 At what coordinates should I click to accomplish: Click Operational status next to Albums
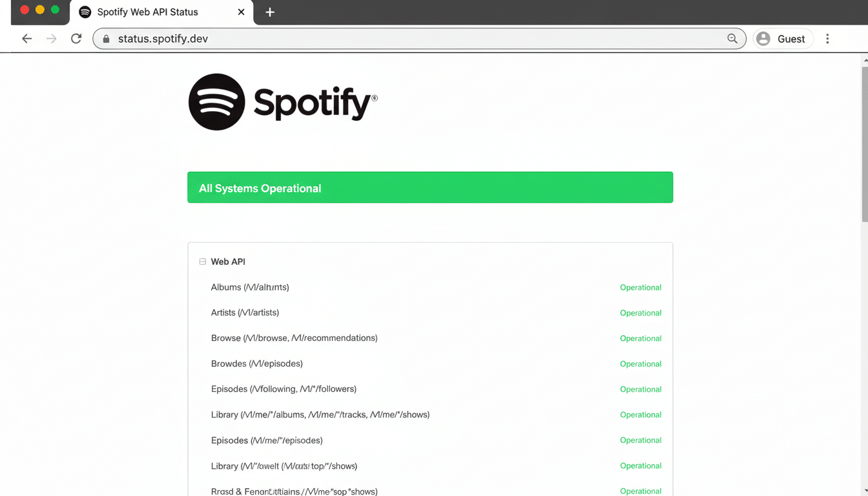click(641, 287)
